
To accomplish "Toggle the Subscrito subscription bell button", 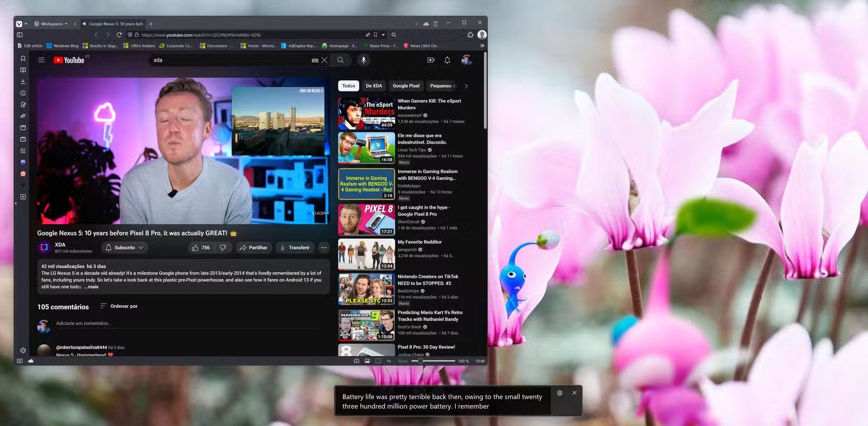I will point(125,248).
